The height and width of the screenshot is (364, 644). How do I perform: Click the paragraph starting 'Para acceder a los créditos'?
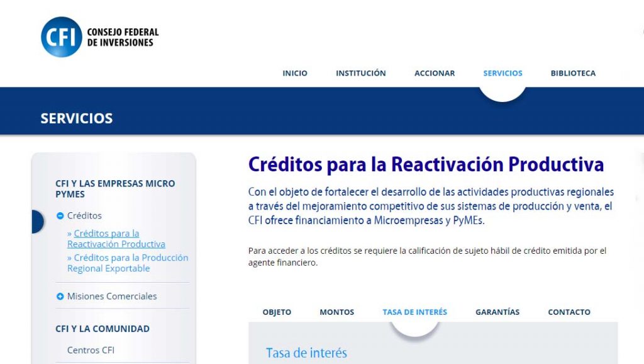[427, 257]
